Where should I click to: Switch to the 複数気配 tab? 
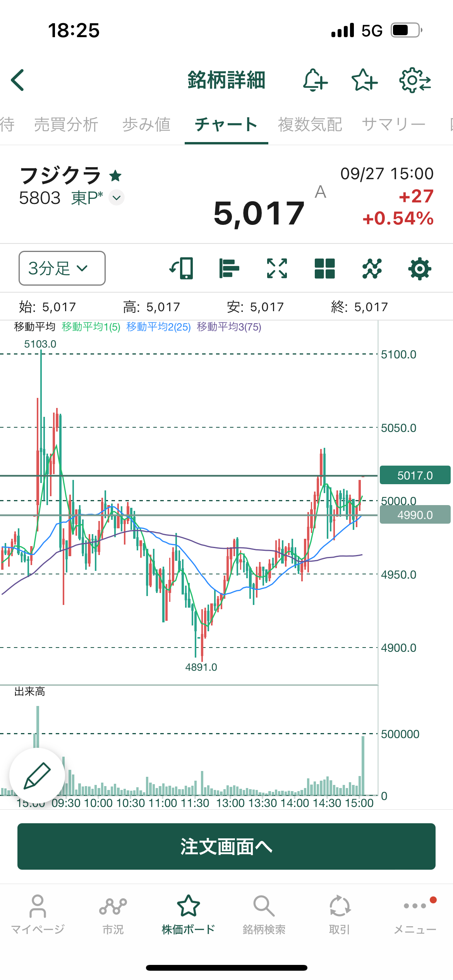(x=310, y=125)
